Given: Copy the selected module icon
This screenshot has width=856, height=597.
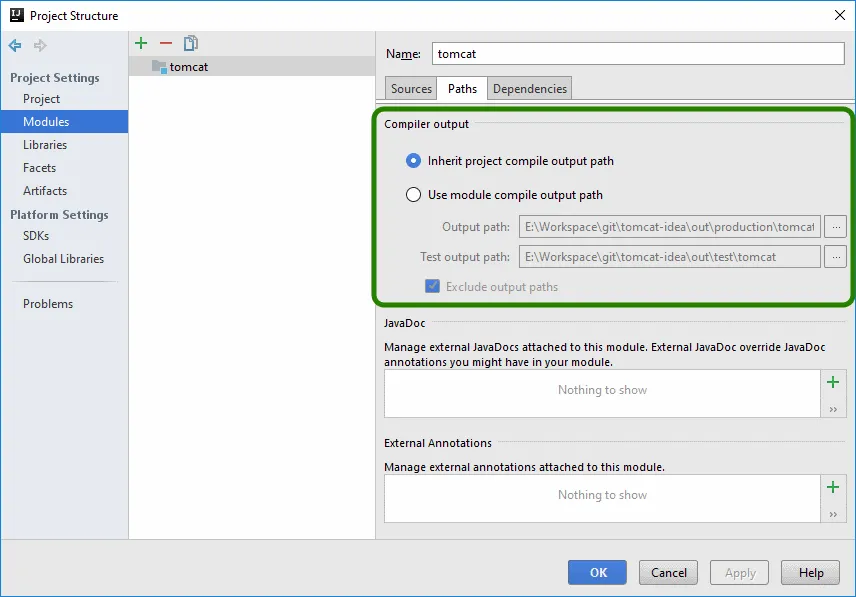Looking at the screenshot, I should 191,43.
